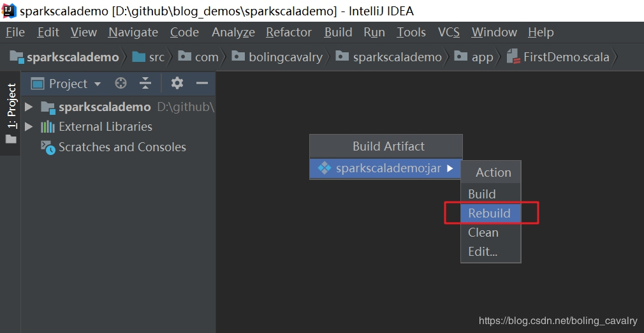Choose Edit... in the Action menu
Viewport: 644px width, 333px height.
point(490,251)
